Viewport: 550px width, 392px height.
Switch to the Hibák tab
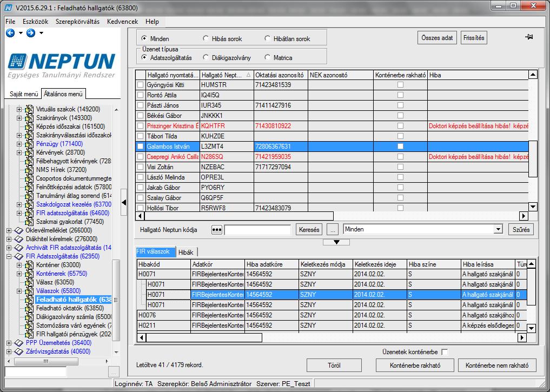pos(186,252)
